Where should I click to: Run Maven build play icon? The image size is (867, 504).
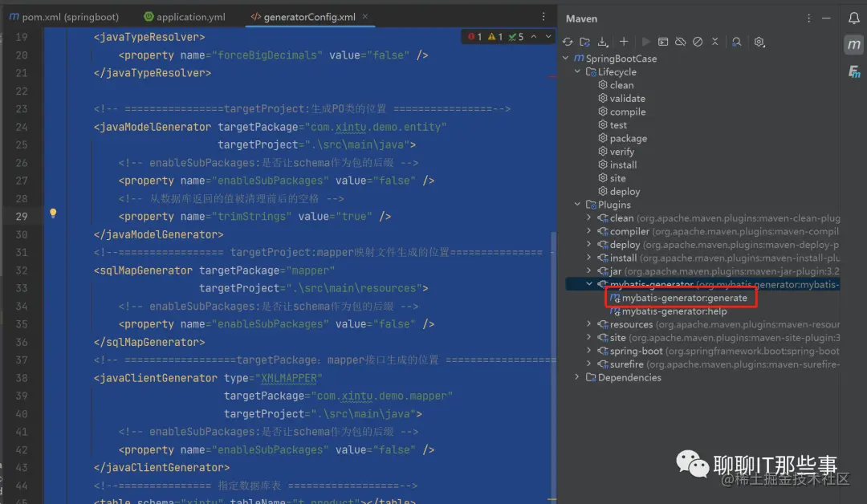pos(645,42)
